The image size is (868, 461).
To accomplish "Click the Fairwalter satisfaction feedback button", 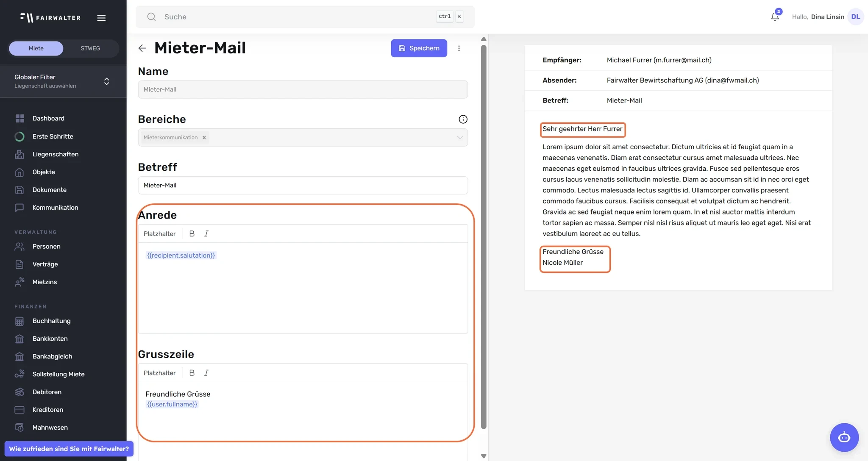I will pos(69,449).
